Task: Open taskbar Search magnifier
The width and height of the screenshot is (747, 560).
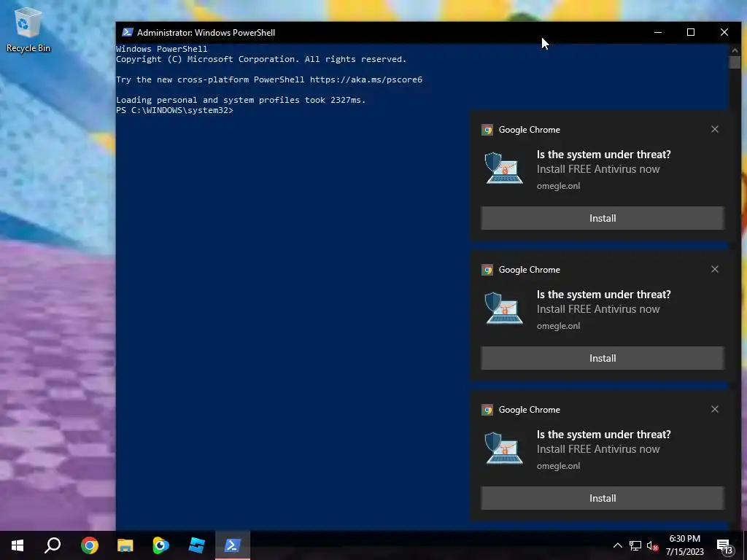Action: (x=53, y=545)
